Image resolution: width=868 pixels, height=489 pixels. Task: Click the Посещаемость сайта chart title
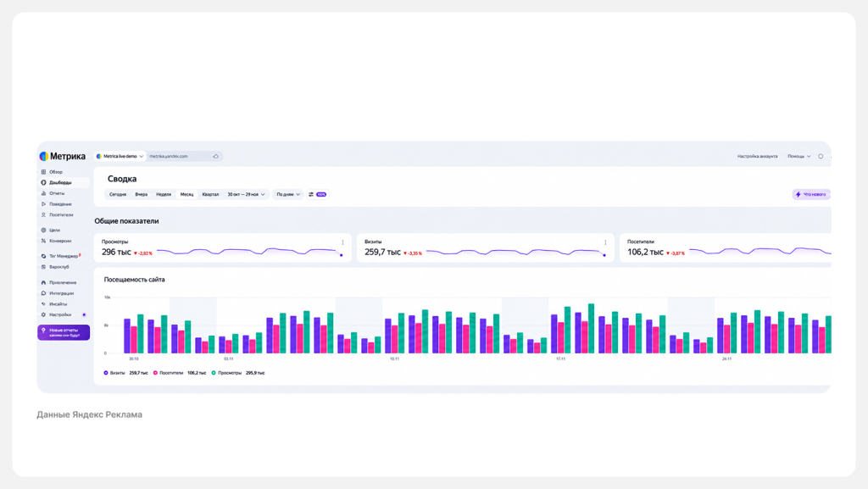coord(135,280)
